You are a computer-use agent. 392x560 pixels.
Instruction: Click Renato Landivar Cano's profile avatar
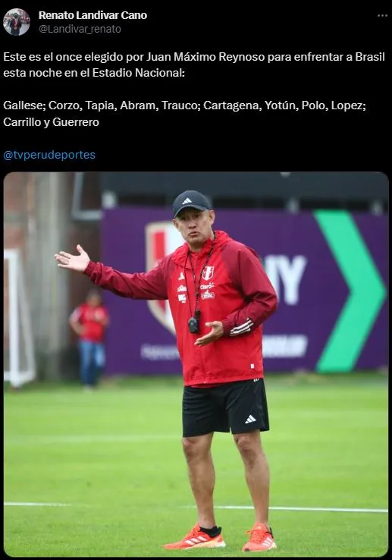coord(17,22)
